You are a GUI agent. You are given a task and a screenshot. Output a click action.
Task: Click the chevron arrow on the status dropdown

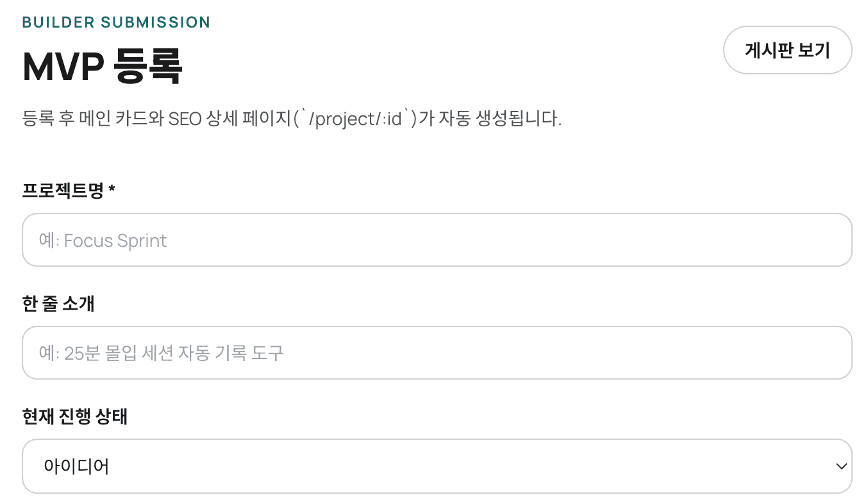point(841,467)
